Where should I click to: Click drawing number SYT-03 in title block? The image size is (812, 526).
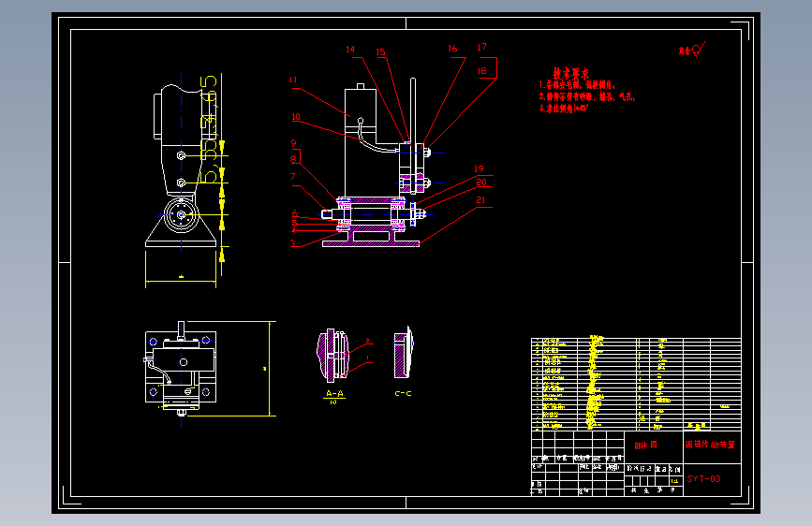pos(703,479)
